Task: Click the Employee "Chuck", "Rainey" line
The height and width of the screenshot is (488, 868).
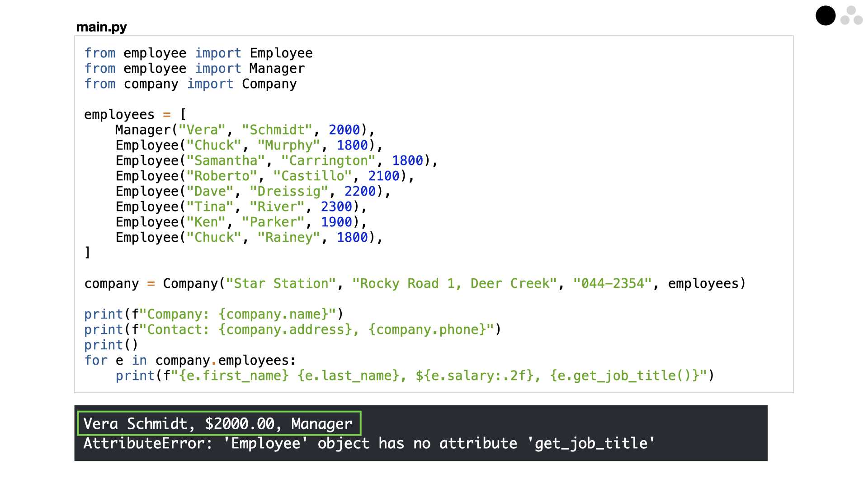Action: pyautogui.click(x=249, y=238)
